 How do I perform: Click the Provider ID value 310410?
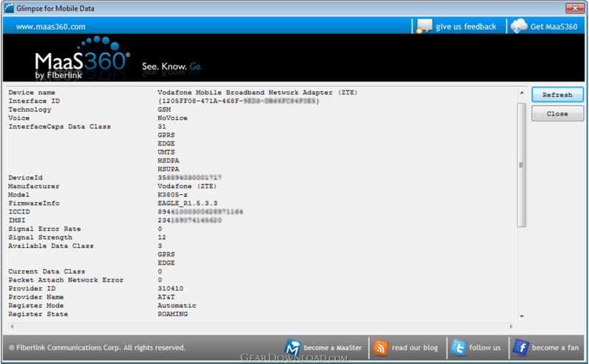pyautogui.click(x=170, y=288)
